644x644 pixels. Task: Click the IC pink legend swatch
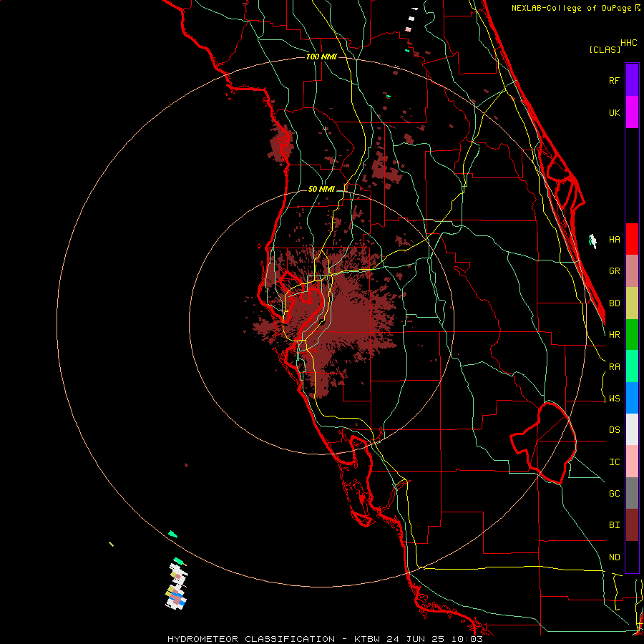(632, 462)
